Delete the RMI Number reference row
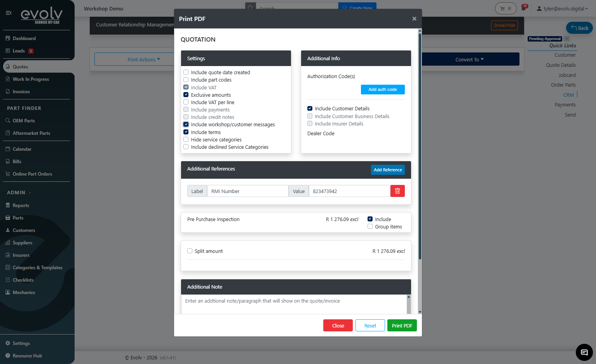Screen dimensions: 596x364 click(397, 191)
